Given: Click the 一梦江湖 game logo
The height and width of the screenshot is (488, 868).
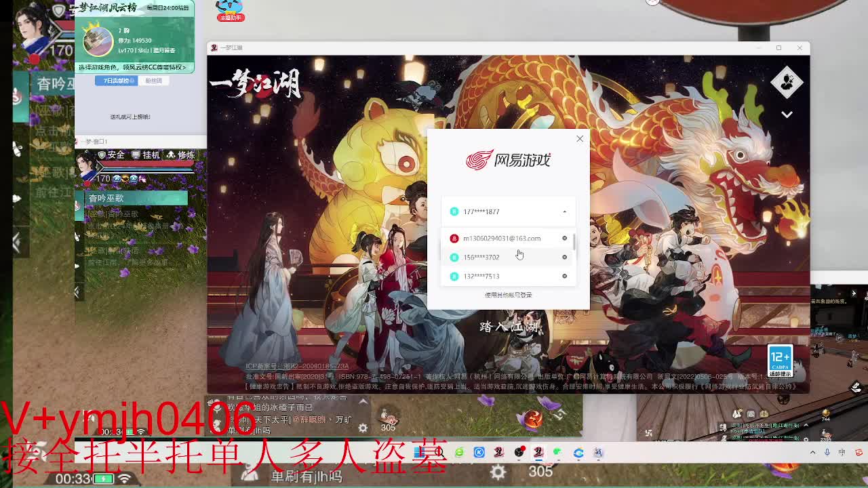Looking at the screenshot, I should 256,85.
